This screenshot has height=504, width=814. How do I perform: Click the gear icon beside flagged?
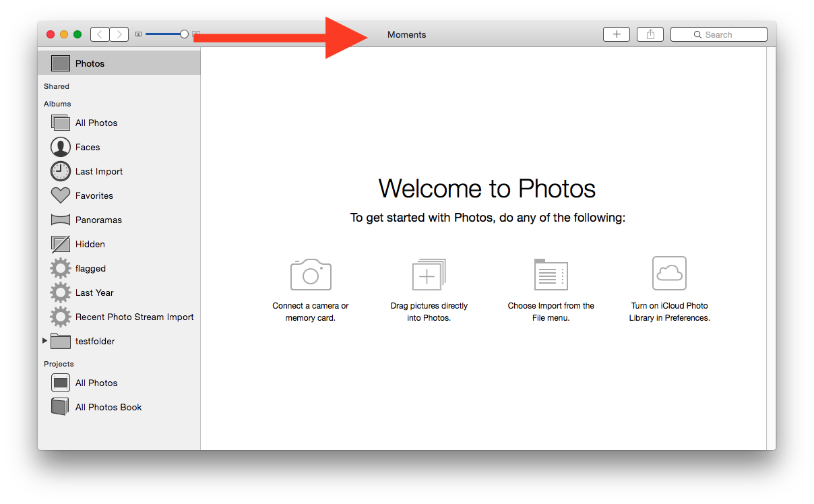(61, 268)
